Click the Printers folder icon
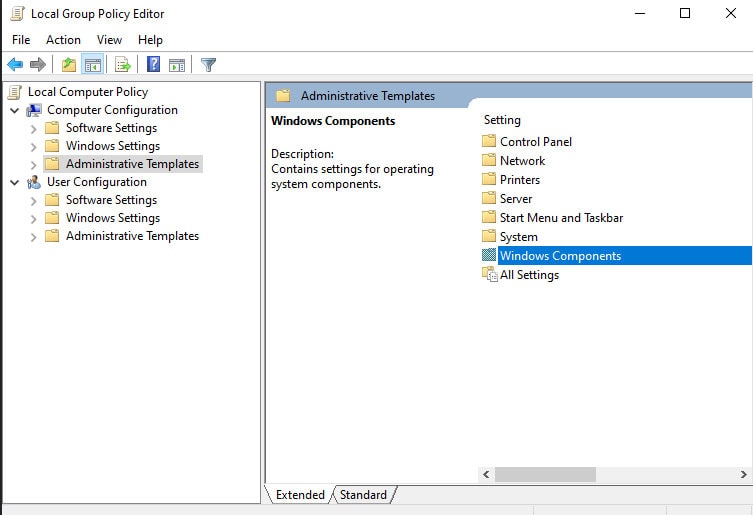 point(489,179)
